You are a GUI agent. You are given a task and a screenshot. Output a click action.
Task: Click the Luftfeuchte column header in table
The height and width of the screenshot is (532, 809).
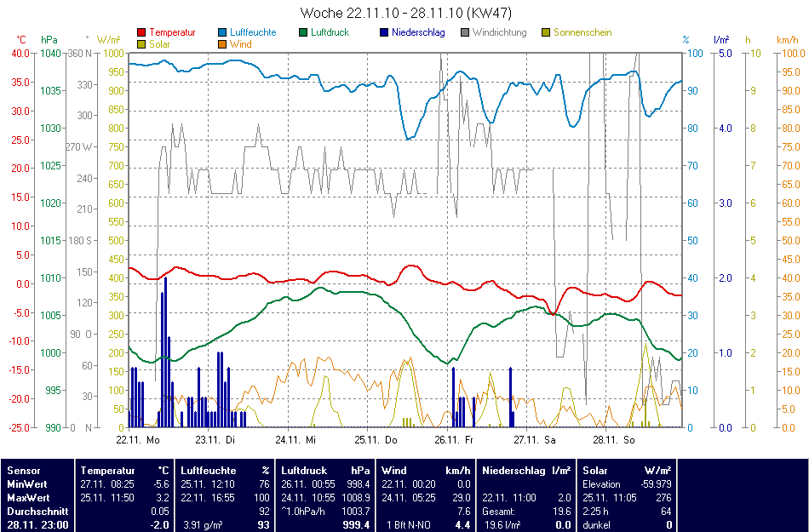pos(209,471)
